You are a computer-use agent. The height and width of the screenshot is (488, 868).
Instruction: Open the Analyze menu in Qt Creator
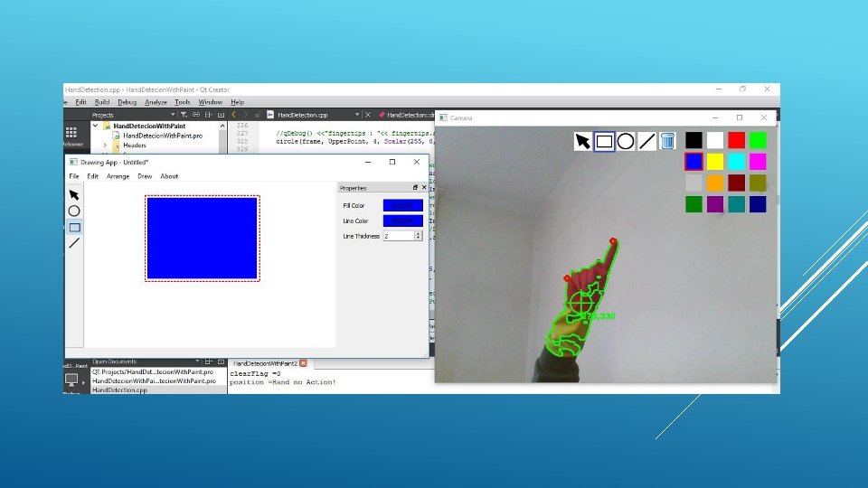156,102
